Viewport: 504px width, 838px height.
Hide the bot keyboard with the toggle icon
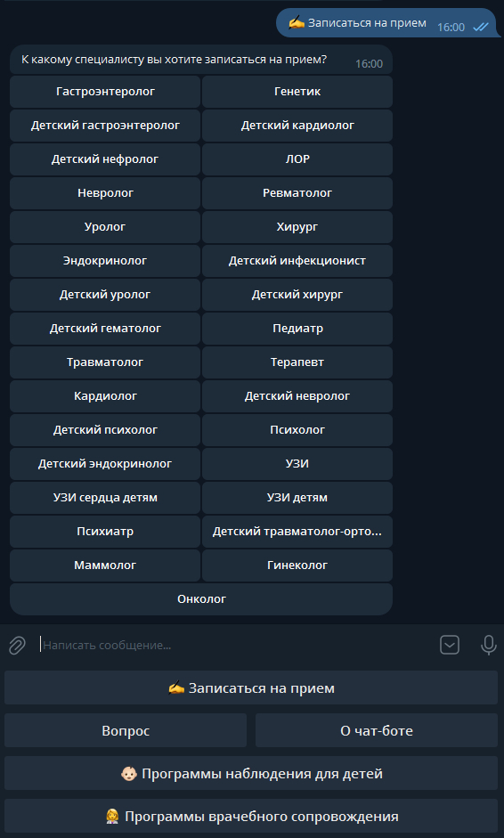tap(450, 645)
